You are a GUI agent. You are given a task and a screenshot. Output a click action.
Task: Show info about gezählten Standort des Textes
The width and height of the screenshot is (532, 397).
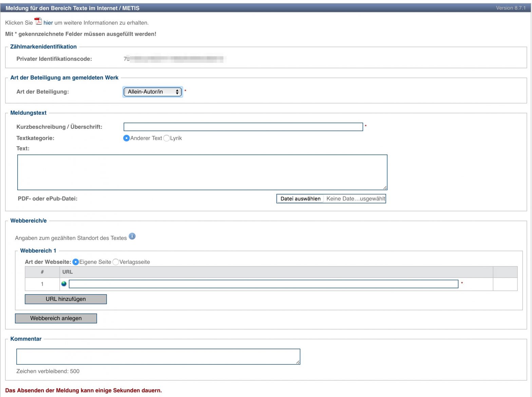pyautogui.click(x=132, y=236)
